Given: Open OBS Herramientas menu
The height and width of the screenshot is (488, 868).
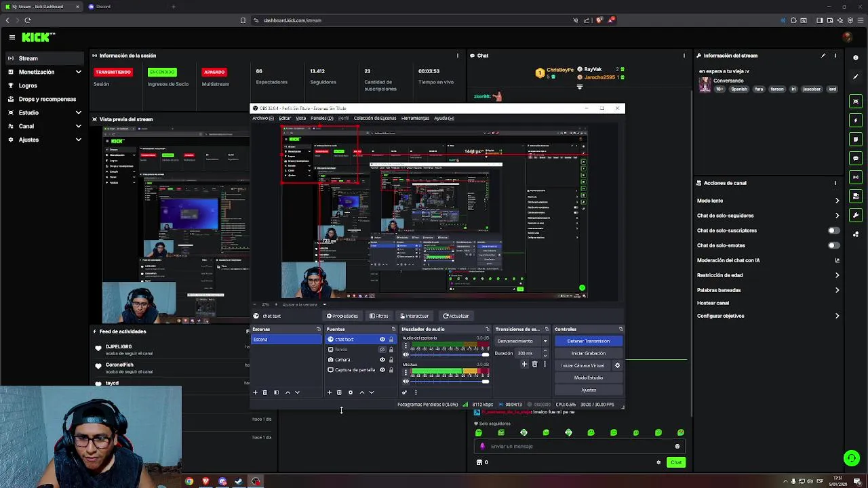Looking at the screenshot, I should [415, 118].
